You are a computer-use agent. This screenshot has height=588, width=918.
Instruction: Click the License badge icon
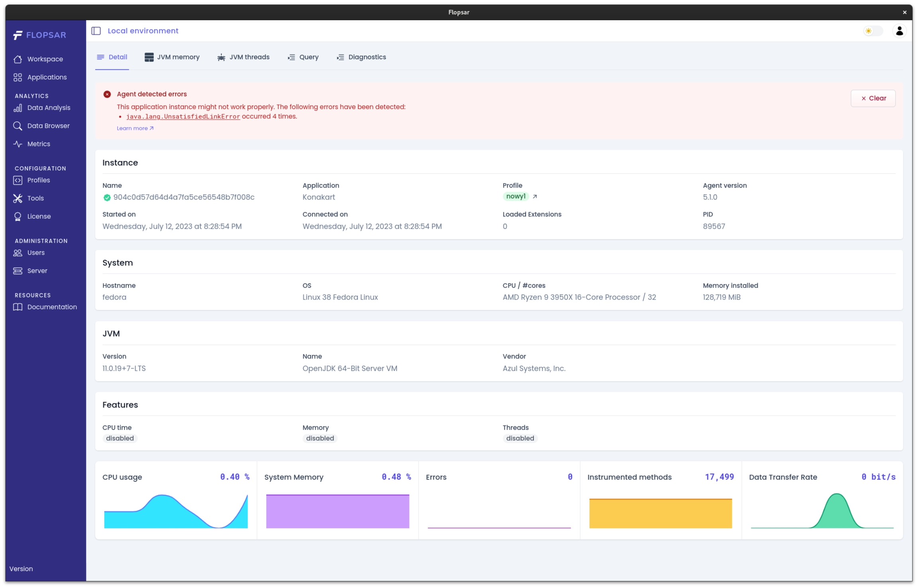18,217
